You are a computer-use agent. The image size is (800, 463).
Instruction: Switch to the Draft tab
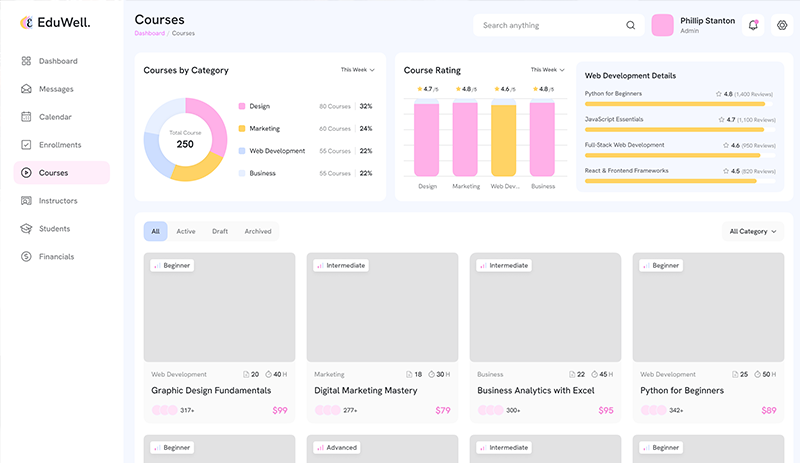coord(220,231)
